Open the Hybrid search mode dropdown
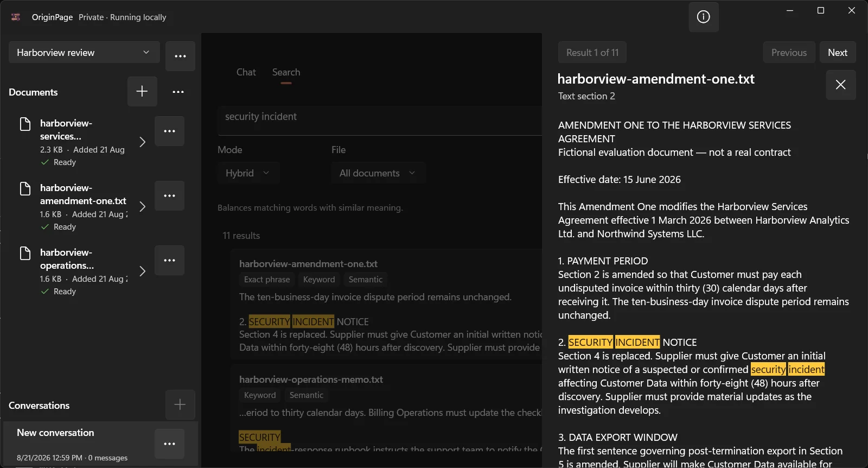Viewport: 868px width, 468px height. tap(248, 173)
